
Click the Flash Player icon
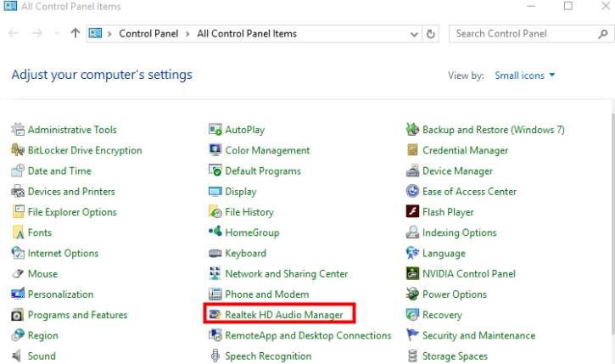(x=413, y=212)
